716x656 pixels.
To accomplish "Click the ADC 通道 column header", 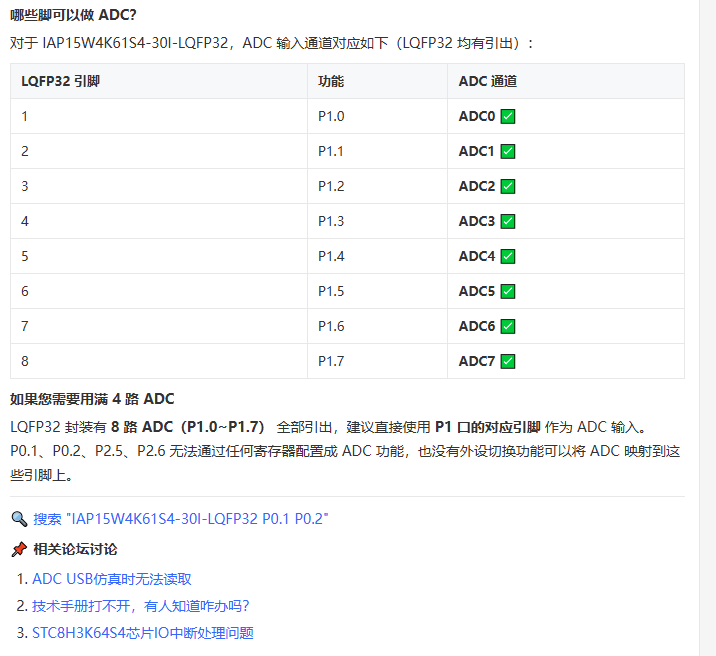I will [x=566, y=81].
